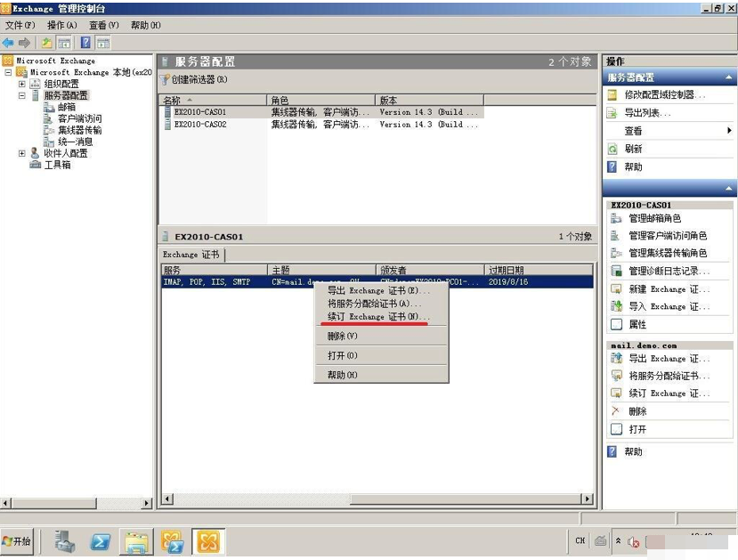Click the blue Help toolbar icon
The width and height of the screenshot is (738, 560).
click(x=85, y=43)
